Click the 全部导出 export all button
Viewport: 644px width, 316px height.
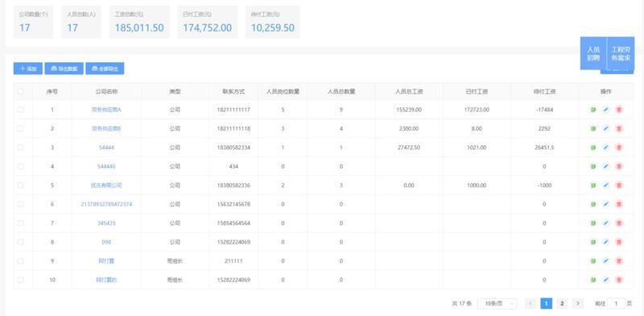[x=105, y=69]
